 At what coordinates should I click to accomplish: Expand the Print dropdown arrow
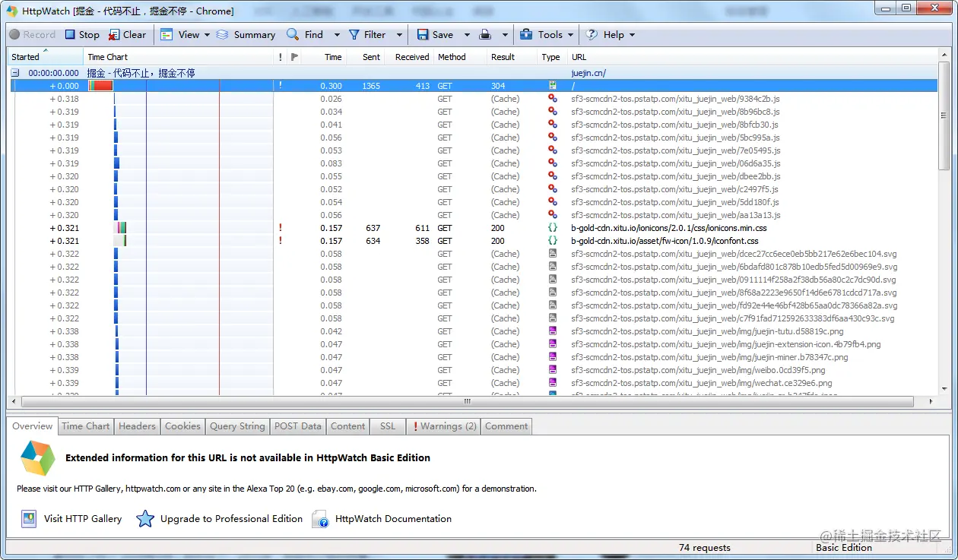tap(503, 34)
